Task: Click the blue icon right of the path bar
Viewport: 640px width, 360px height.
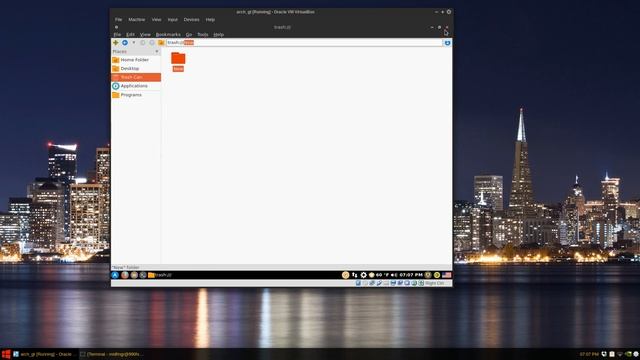Action: 447,43
